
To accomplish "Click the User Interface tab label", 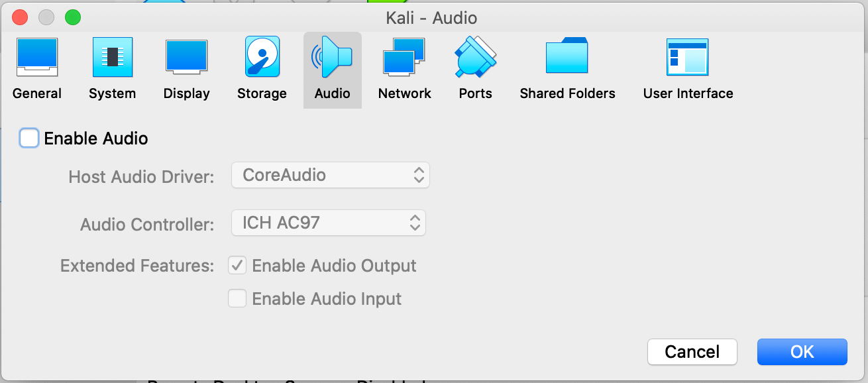I will (x=688, y=93).
